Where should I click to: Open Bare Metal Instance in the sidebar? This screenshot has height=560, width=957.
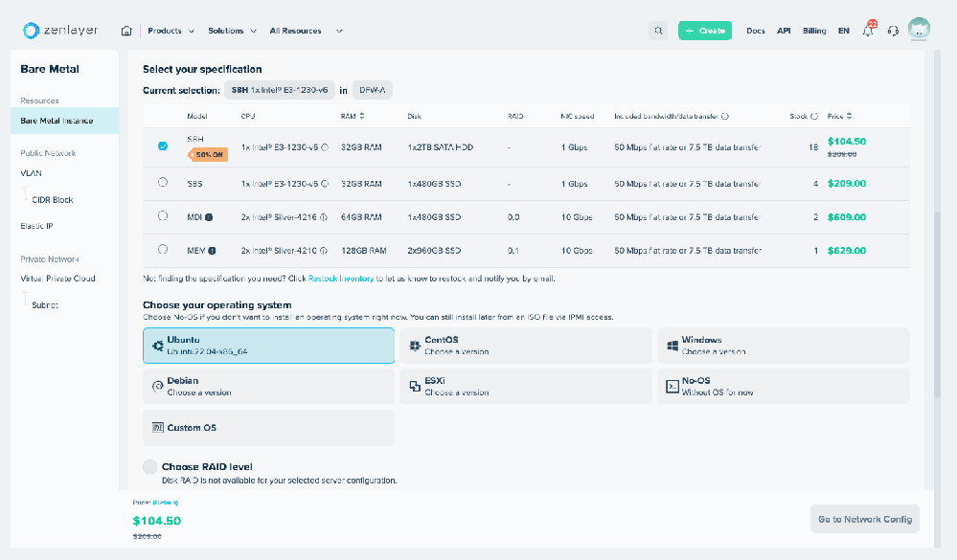(x=65, y=121)
